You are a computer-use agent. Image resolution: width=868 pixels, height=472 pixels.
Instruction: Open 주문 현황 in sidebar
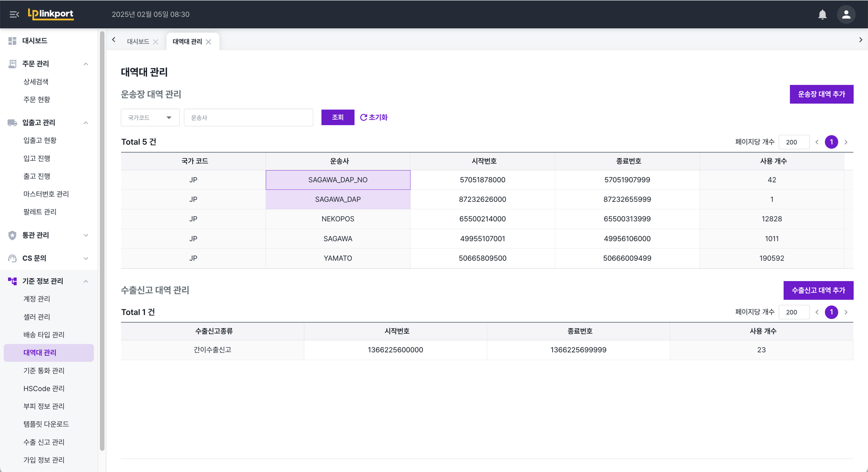(x=37, y=99)
